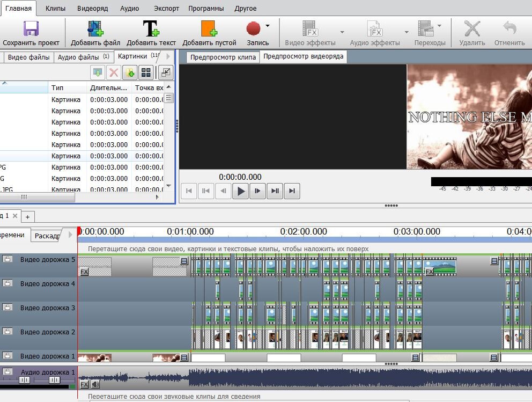Add new sequence with plus tab

click(27, 217)
